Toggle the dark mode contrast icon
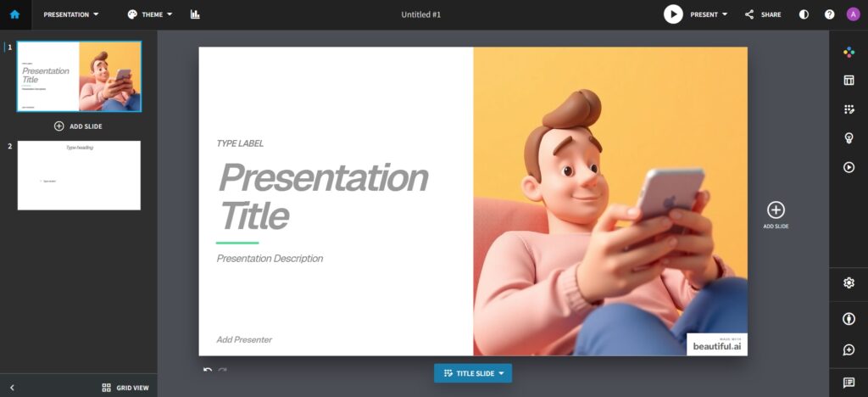 pyautogui.click(x=804, y=14)
